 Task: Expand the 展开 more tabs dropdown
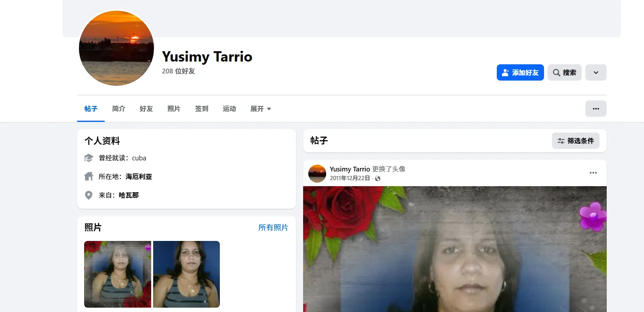tap(261, 109)
